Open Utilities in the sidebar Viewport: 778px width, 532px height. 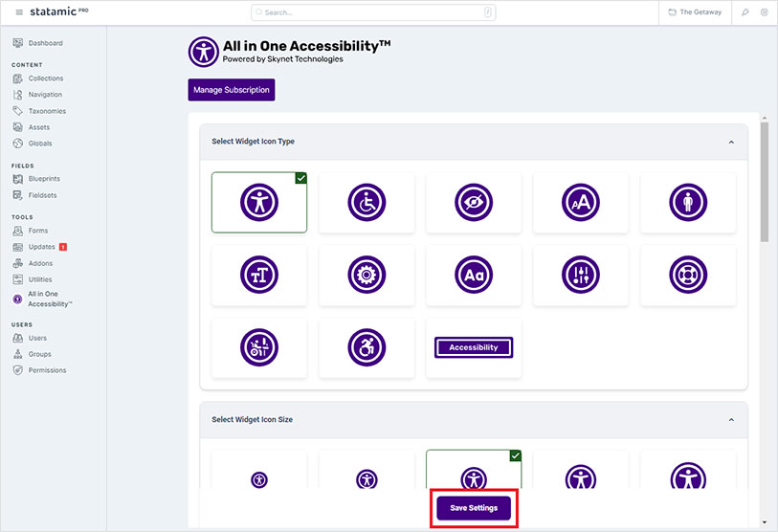(x=33, y=279)
